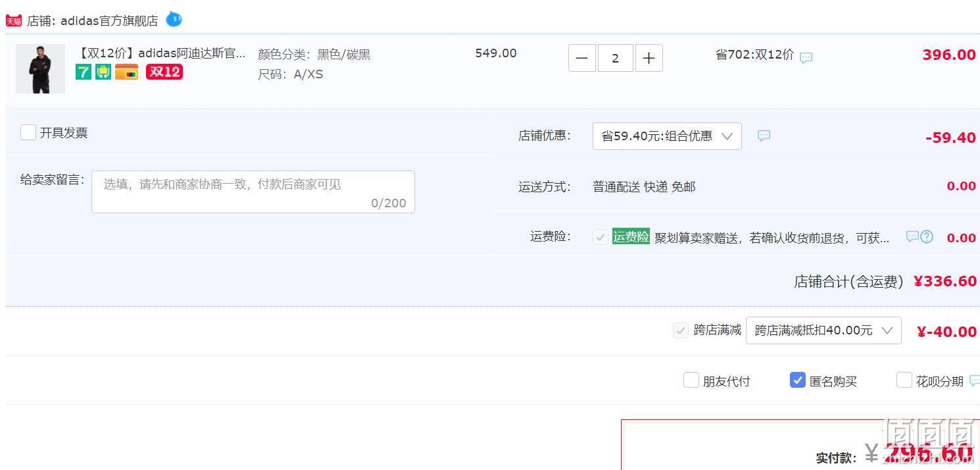Open the adidas hoodie product thumbnail
Viewport: 980px width, 470px height.
tap(40, 69)
